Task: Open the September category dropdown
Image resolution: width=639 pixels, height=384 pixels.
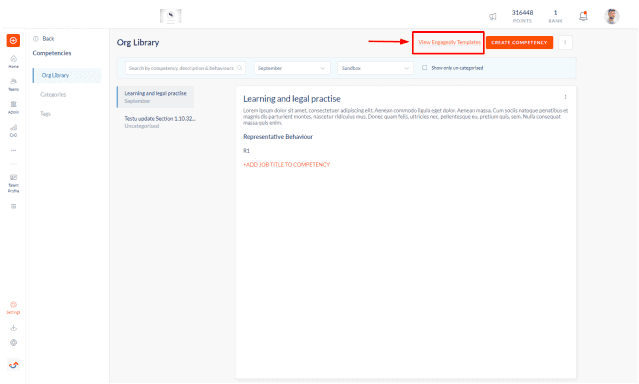Action: (292, 68)
